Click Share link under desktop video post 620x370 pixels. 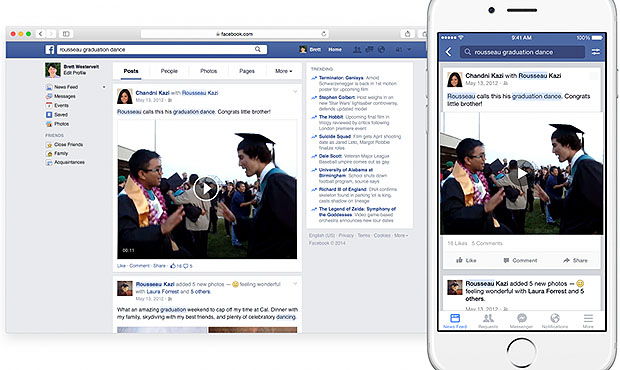coord(159,266)
